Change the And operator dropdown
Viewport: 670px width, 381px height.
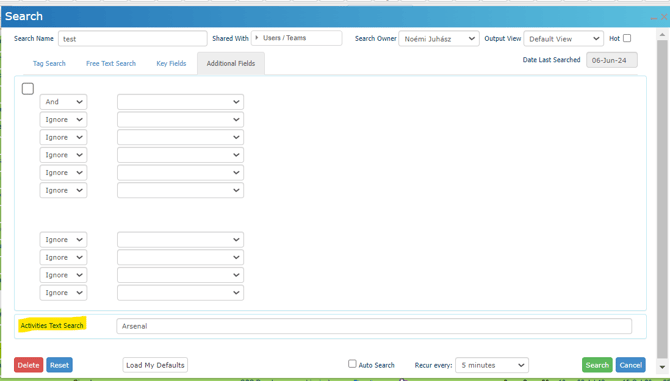(x=63, y=102)
